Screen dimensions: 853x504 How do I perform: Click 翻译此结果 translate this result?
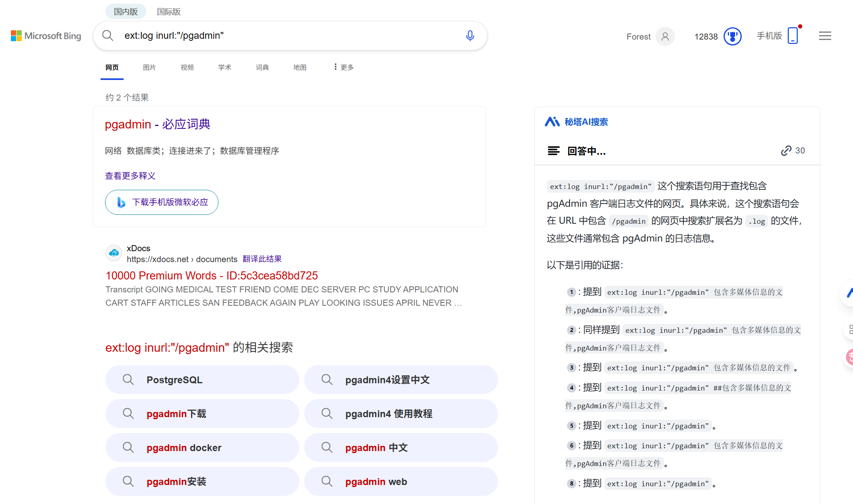[262, 259]
